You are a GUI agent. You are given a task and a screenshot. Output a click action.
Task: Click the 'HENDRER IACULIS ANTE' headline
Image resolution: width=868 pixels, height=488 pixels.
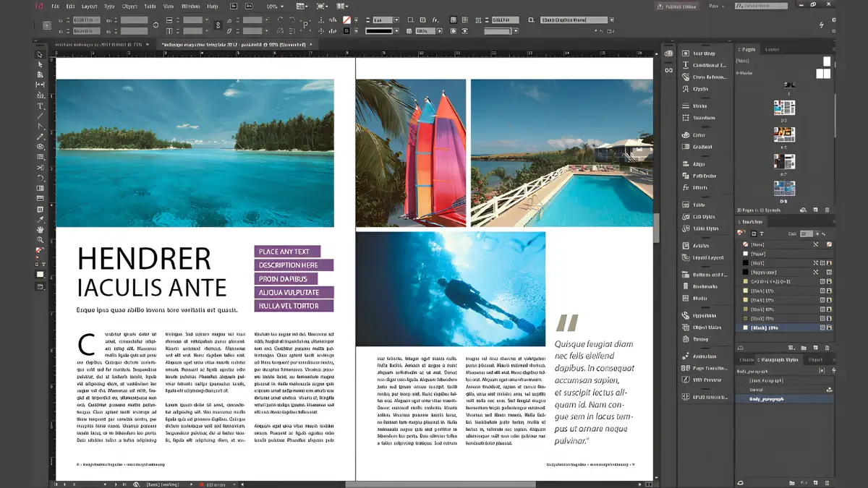click(x=152, y=272)
